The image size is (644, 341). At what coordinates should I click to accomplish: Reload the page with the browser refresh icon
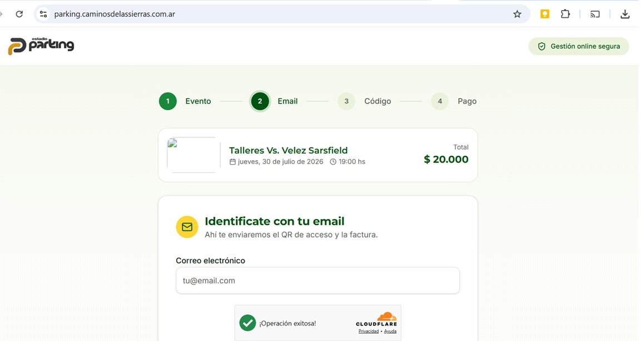(x=19, y=14)
